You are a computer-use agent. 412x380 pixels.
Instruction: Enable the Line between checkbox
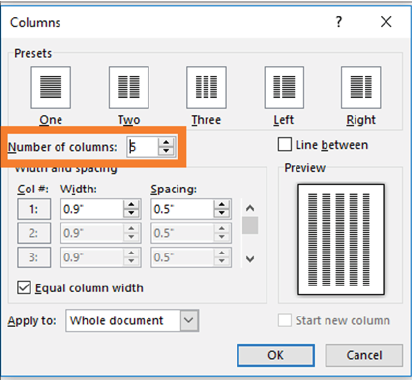point(285,145)
